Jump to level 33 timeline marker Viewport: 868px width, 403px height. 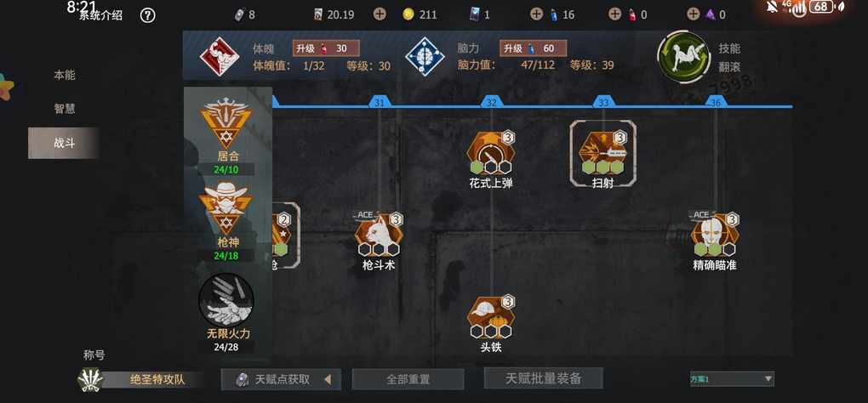point(603,102)
